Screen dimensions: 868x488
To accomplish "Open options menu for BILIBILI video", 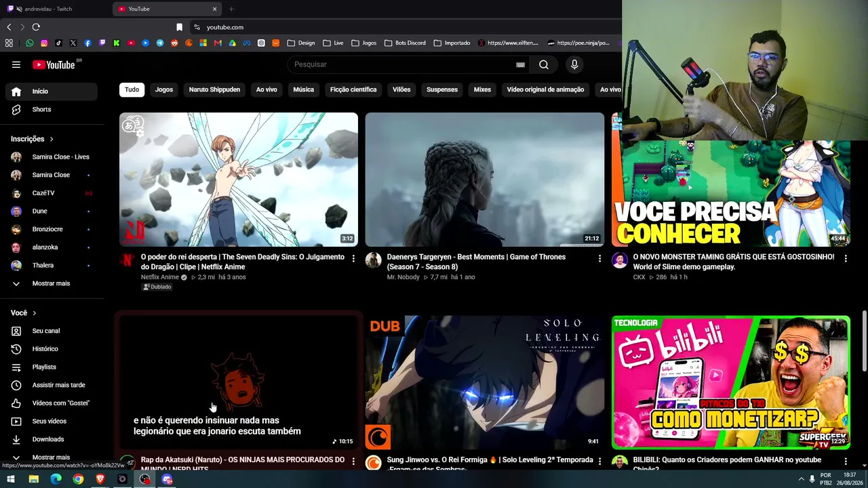I will pyautogui.click(x=846, y=461).
